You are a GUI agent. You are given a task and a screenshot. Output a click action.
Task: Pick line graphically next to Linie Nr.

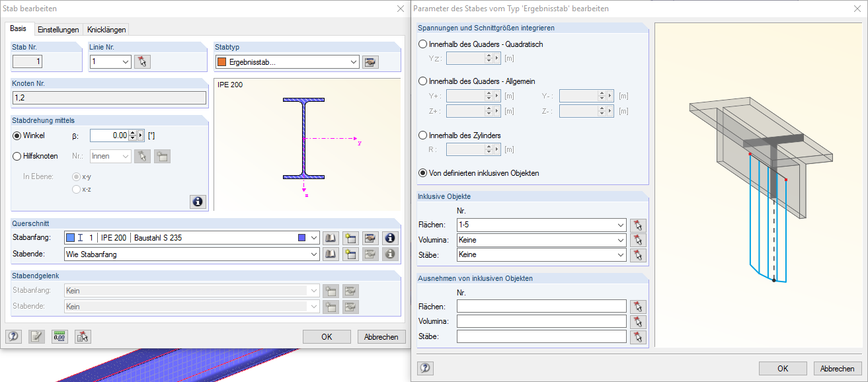(x=142, y=62)
